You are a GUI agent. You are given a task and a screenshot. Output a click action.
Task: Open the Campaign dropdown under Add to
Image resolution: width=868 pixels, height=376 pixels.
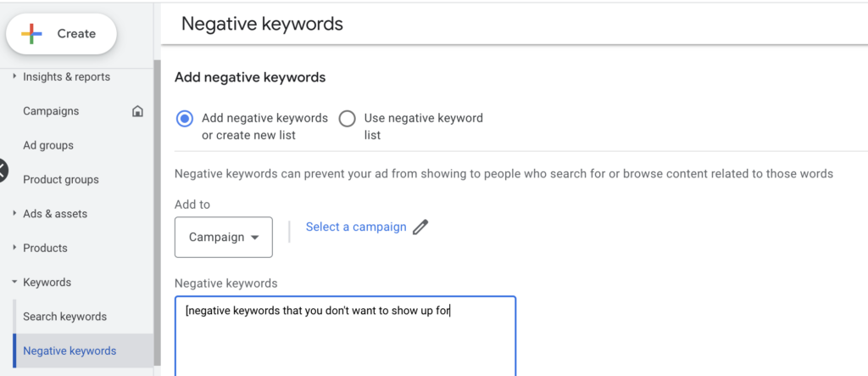point(224,238)
